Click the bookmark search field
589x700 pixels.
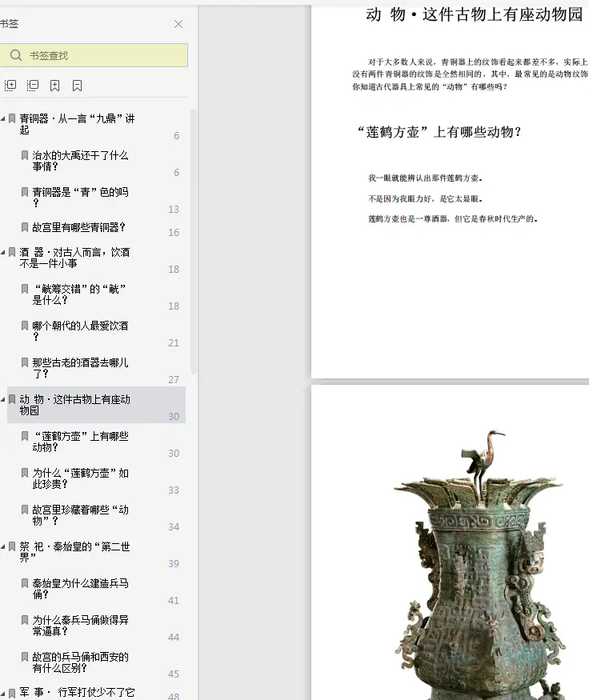pyautogui.click(x=94, y=55)
